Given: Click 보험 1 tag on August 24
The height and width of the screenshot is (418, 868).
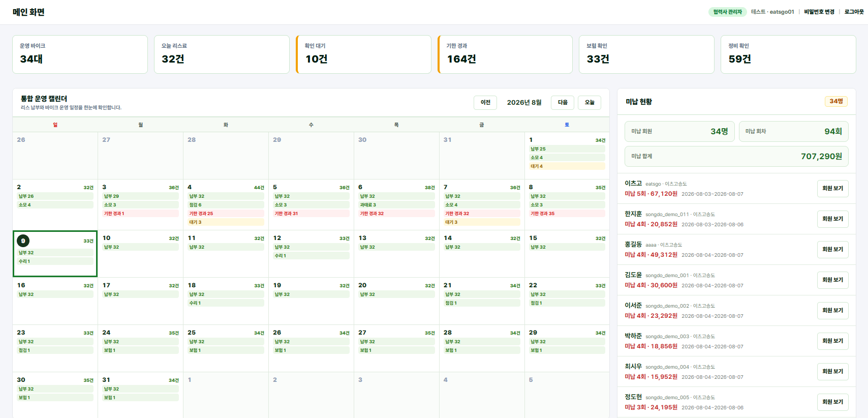Looking at the screenshot, I should (141, 350).
